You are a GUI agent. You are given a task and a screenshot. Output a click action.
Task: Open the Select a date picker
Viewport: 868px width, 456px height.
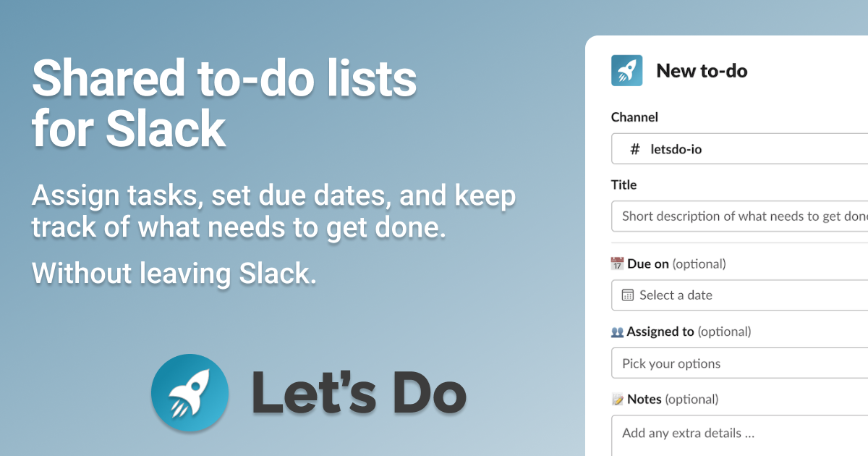[739, 295]
